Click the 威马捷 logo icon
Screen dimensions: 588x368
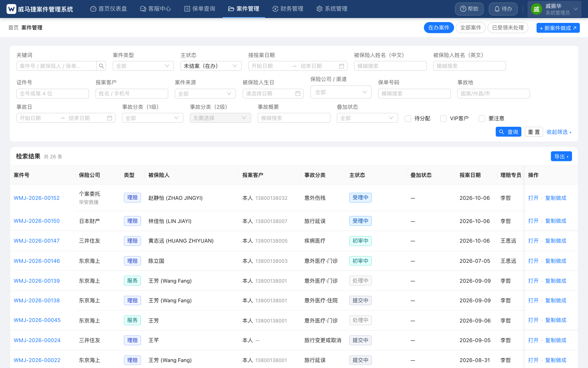[x=11, y=9]
